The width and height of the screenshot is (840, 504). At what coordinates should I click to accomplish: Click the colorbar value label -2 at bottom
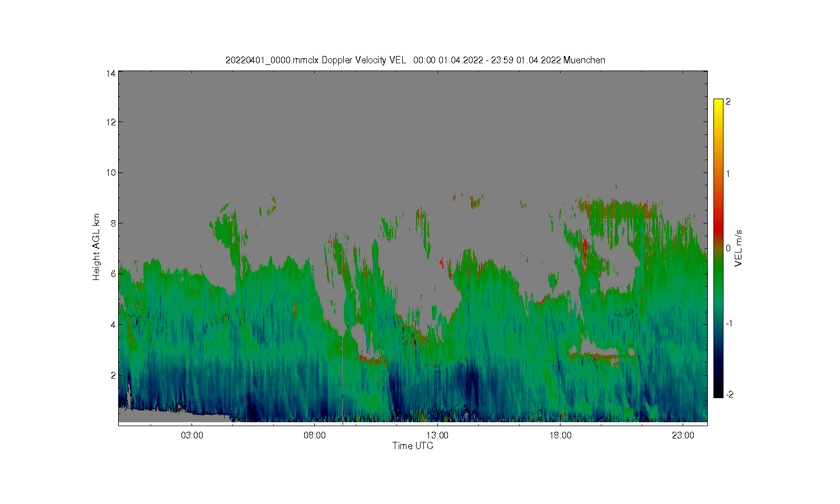(730, 395)
